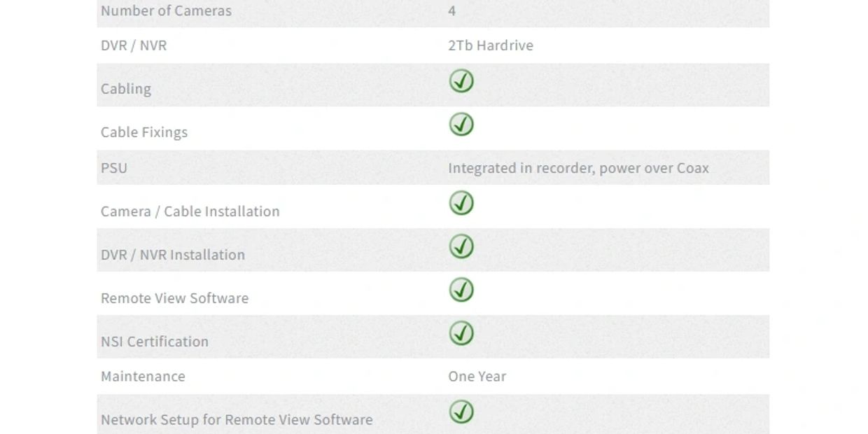Click the Network Setup checkmark icon
The image size is (868, 434).
[x=461, y=412]
